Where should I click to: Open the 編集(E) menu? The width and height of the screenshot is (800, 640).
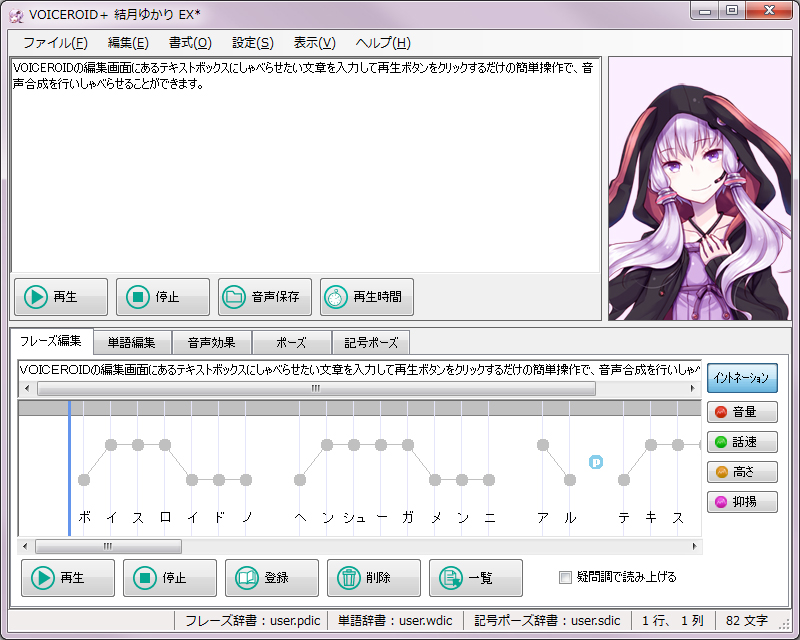[x=128, y=43]
